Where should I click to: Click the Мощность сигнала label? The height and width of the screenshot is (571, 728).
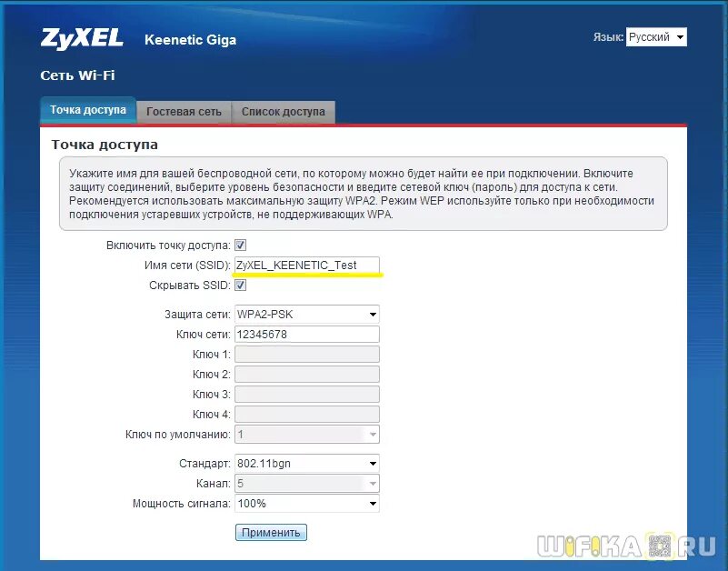(x=182, y=504)
